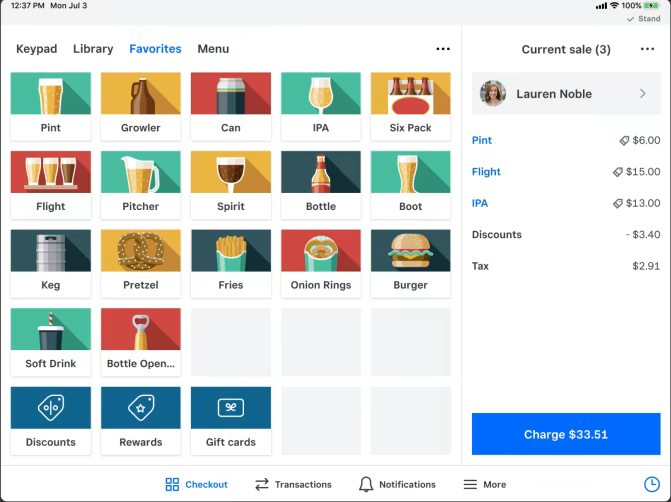Add Onion Rings to the sale
The height and width of the screenshot is (502, 671).
320,263
